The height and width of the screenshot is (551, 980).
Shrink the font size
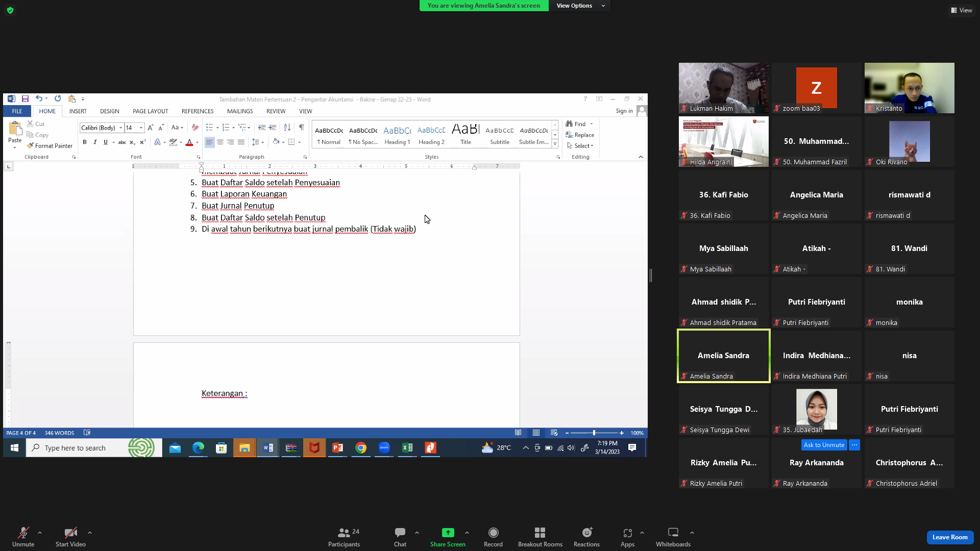[x=161, y=128]
